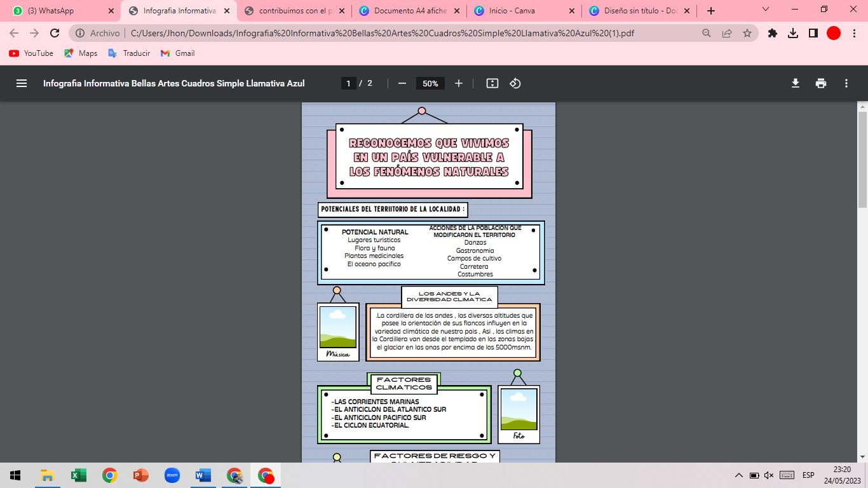This screenshot has height=488, width=868.
Task: Open the Chrome extensions puzzle menu
Action: pyautogui.click(x=773, y=33)
